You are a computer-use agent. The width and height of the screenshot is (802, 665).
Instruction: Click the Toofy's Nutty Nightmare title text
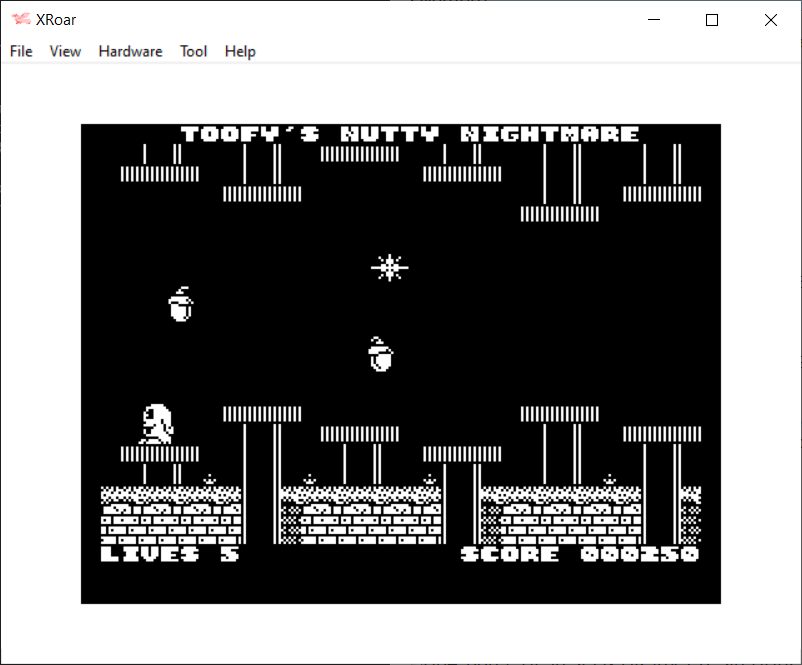[410, 134]
